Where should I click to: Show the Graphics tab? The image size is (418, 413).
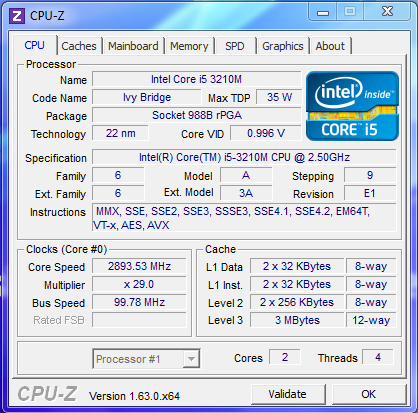point(283,46)
